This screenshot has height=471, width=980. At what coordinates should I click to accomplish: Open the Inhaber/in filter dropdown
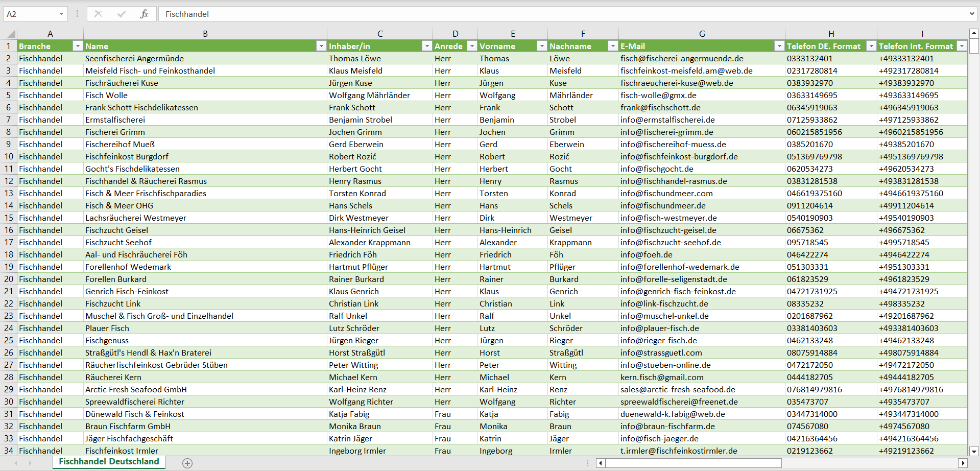[x=427, y=46]
